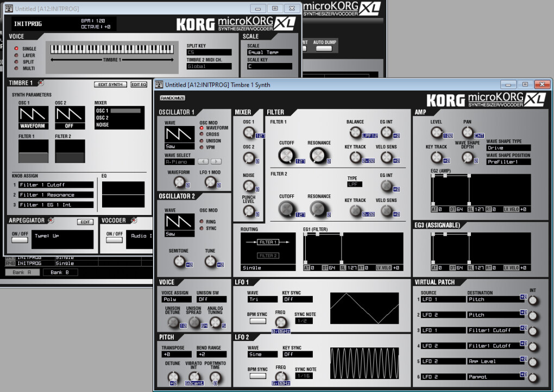The height and width of the screenshot is (392, 554).
Task: Open Voice Assign dropdown showing Poly
Action: (177, 299)
